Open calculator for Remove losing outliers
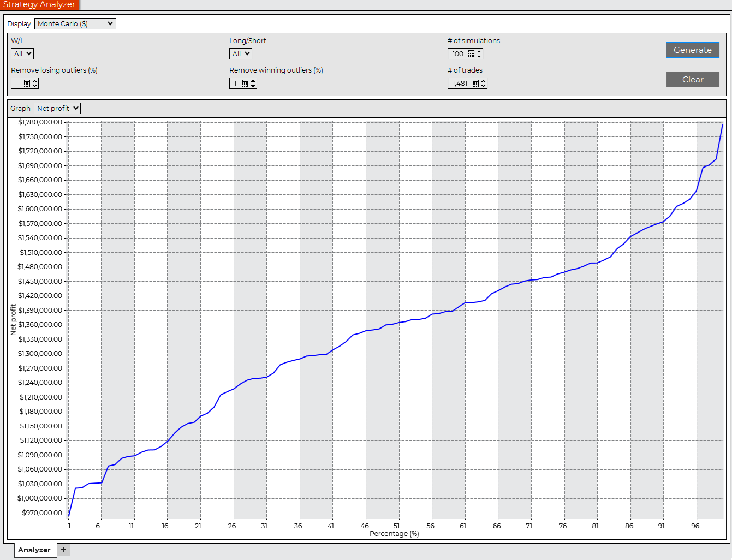Image resolution: width=732 pixels, height=560 pixels. pyautogui.click(x=27, y=84)
